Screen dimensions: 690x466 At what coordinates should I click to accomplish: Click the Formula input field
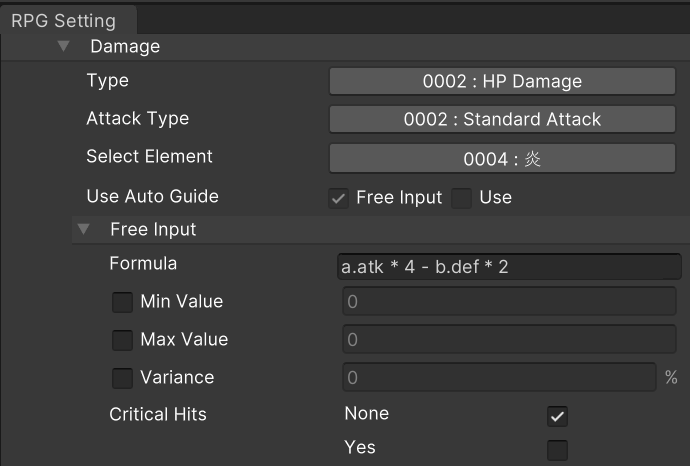[x=509, y=266]
